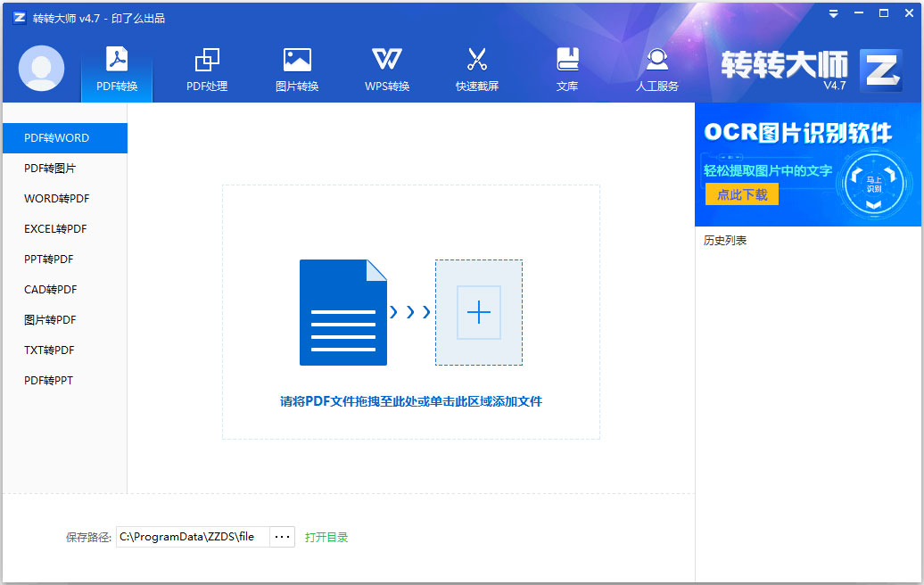The height and width of the screenshot is (585, 924).
Task: Contact 人工服务 support
Action: click(657, 70)
